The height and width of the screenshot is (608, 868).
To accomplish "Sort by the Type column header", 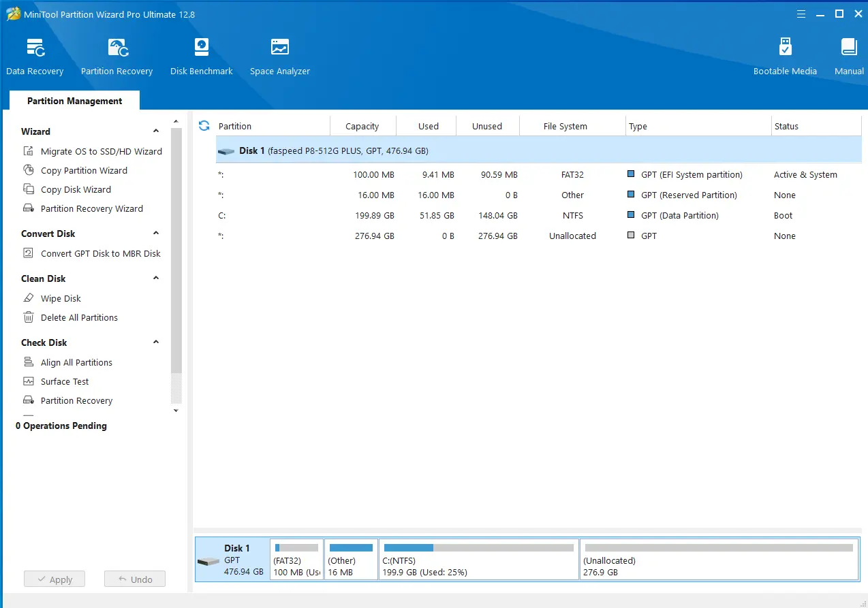I will click(698, 126).
